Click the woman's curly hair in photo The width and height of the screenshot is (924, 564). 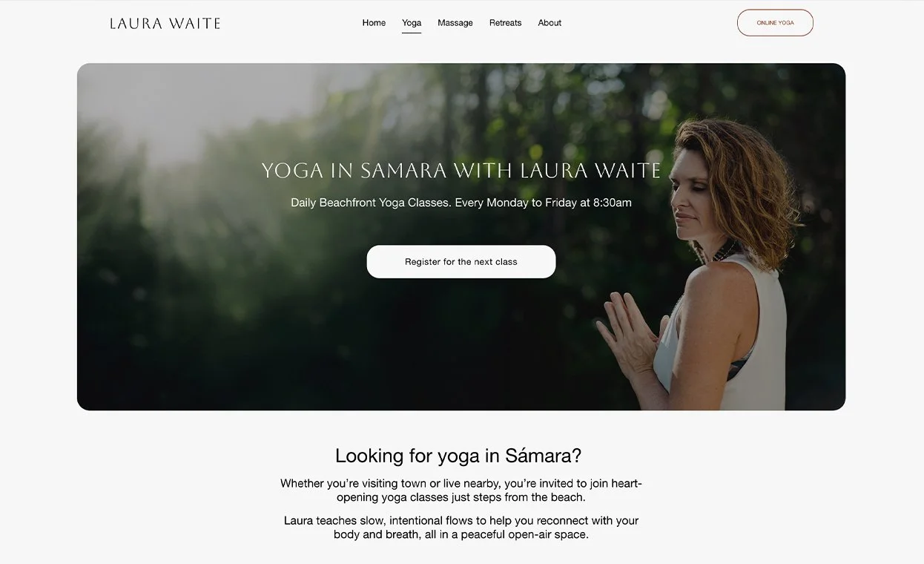click(x=749, y=186)
